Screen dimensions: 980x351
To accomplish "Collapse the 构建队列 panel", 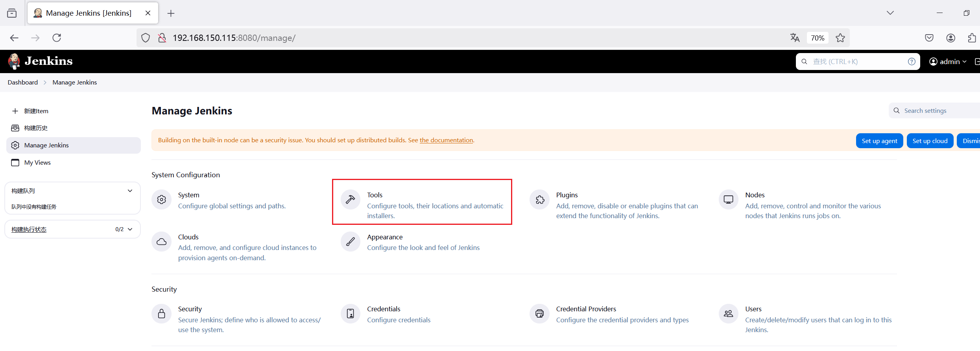I will [130, 191].
